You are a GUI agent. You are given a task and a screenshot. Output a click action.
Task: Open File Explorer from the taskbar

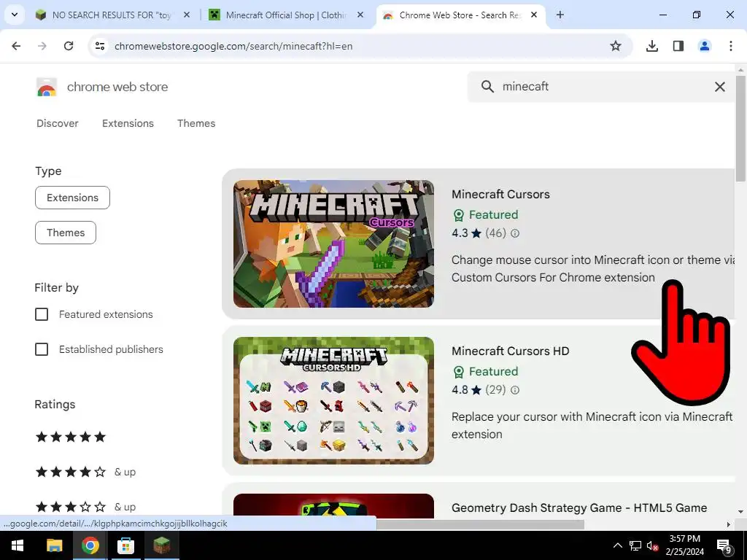pyautogui.click(x=54, y=545)
